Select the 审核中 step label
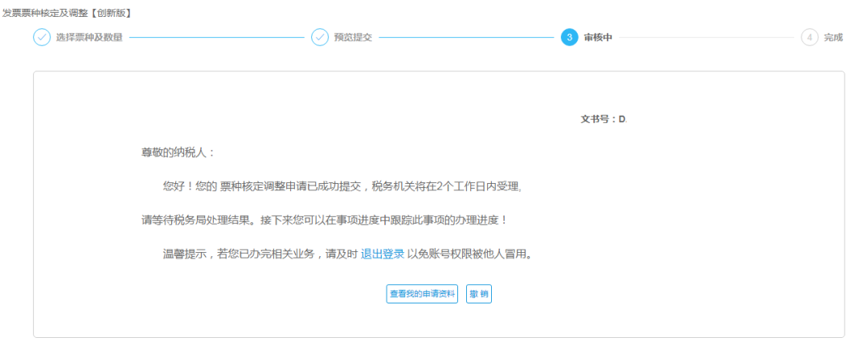Screen dimensions: 868x350 pyautogui.click(x=598, y=38)
